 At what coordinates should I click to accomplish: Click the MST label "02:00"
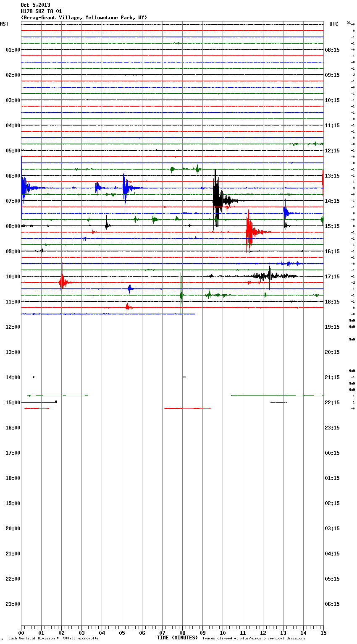click(13, 75)
